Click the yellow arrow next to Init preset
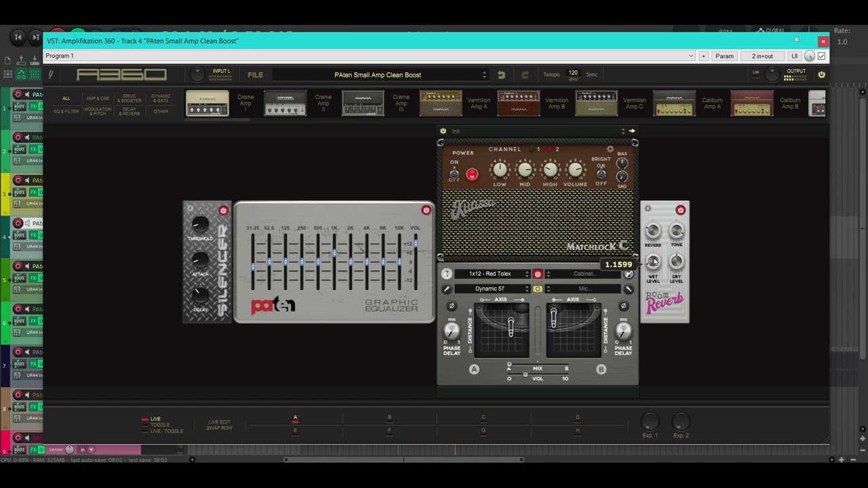868x488 pixels. click(632, 131)
